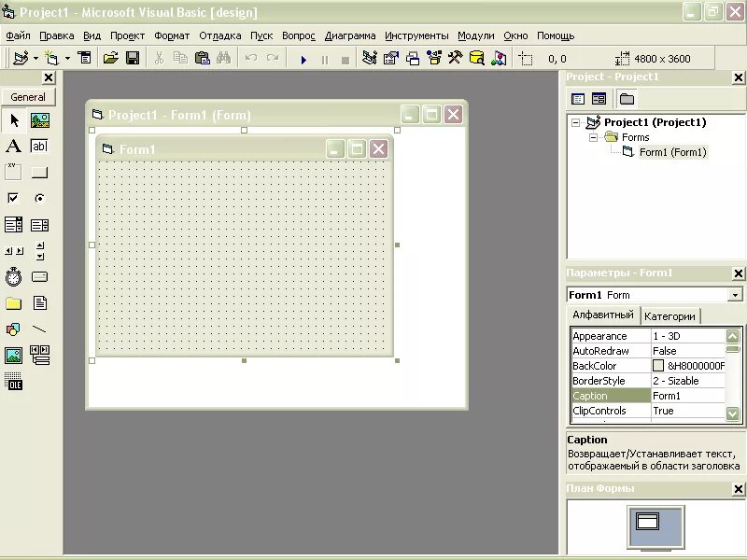Select the TextBox control tool
Screen dimensions: 747x560
(40, 147)
